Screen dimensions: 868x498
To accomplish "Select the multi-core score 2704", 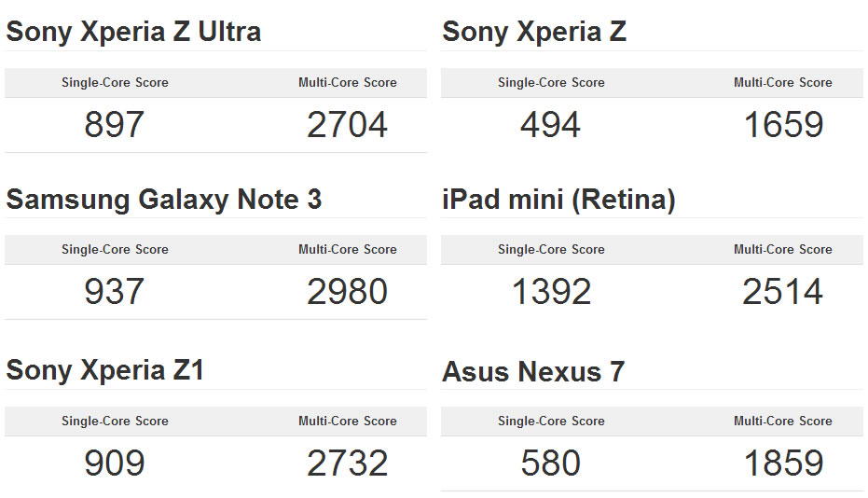I will (x=347, y=125).
